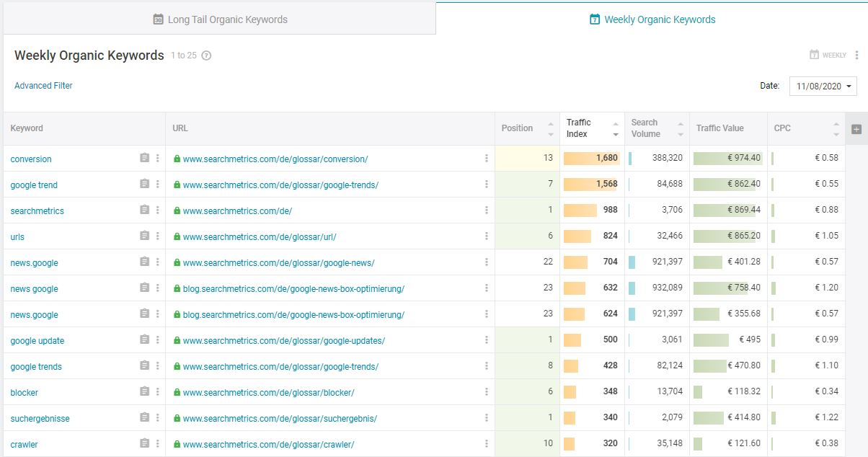The width and height of the screenshot is (868, 457).
Task: Click clipboard icon beside news google keyword
Action: [144, 288]
